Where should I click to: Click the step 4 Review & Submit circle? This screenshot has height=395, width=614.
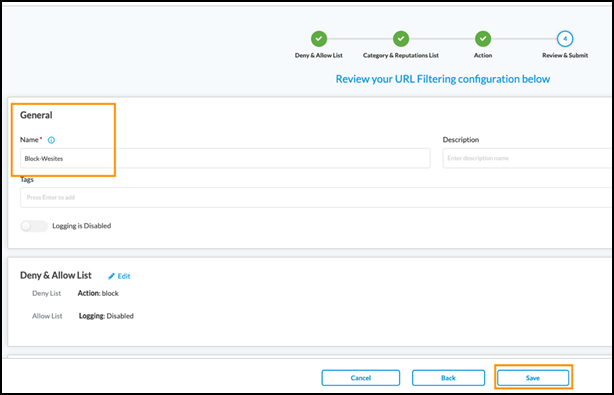pyautogui.click(x=565, y=39)
